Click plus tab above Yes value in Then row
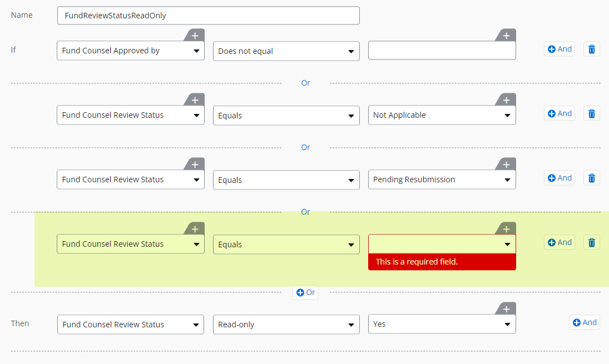The image size is (609, 364). point(507,308)
